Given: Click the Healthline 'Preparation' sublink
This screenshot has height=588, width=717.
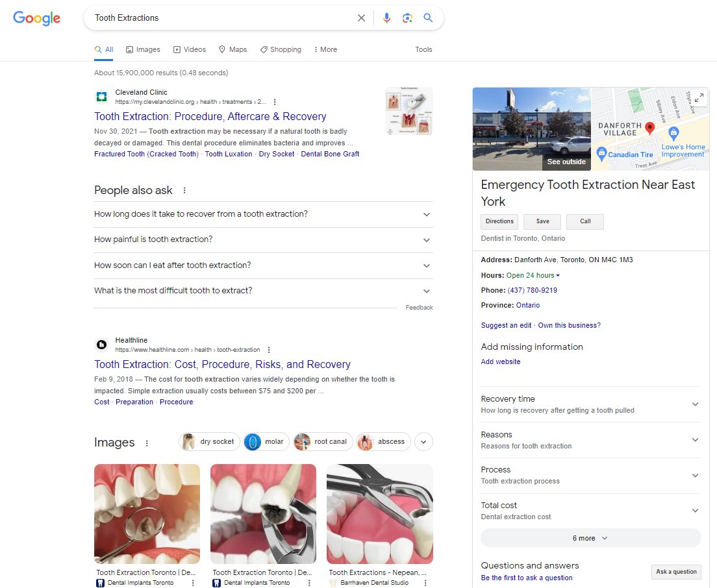Looking at the screenshot, I should pos(134,402).
